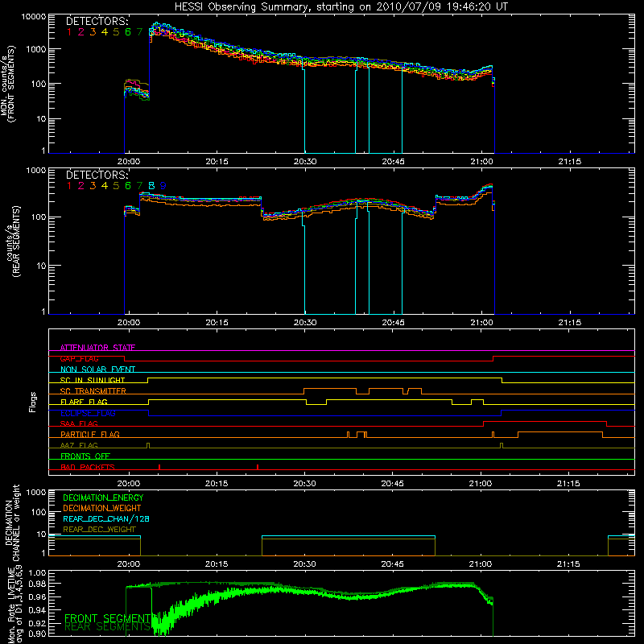Click the "21:15" time tick under front segments plot

[570, 162]
